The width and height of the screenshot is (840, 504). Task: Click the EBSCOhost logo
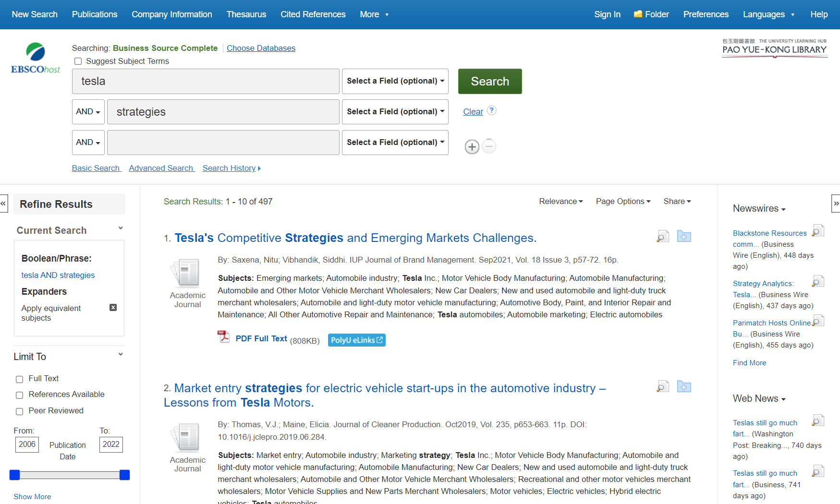[36, 58]
